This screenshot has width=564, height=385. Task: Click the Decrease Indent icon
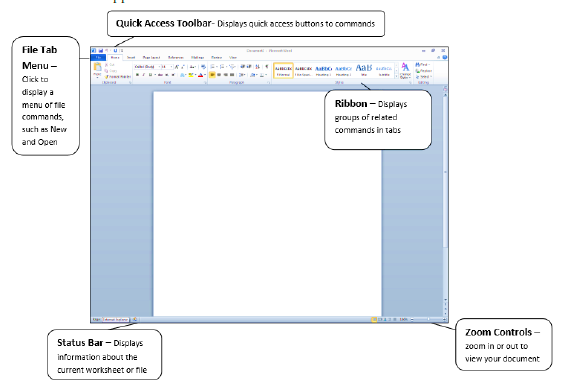pyautogui.click(x=242, y=67)
